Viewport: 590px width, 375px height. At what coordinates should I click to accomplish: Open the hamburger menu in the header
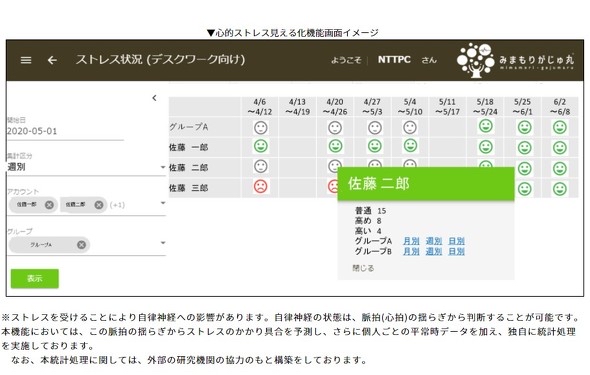pyautogui.click(x=26, y=60)
